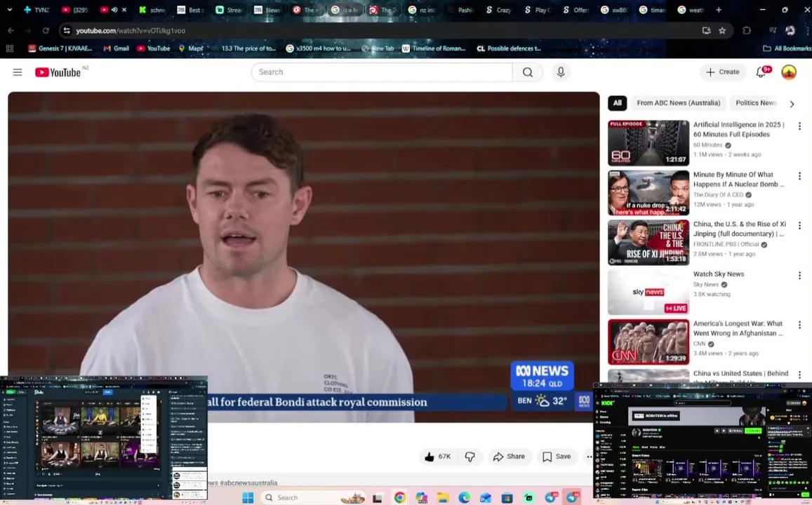Open options for the Artificial Intelligence in 2025 video
Viewport: 812px width, 505px height.
coord(799,126)
